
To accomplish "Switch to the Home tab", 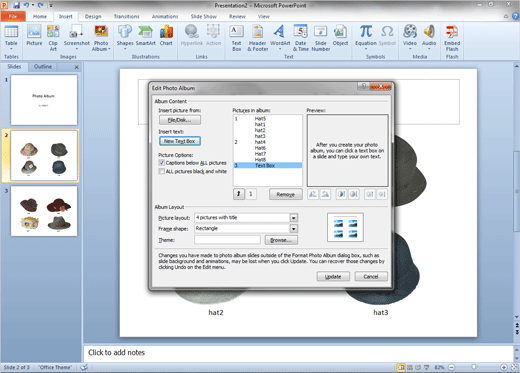I will pyautogui.click(x=40, y=16).
